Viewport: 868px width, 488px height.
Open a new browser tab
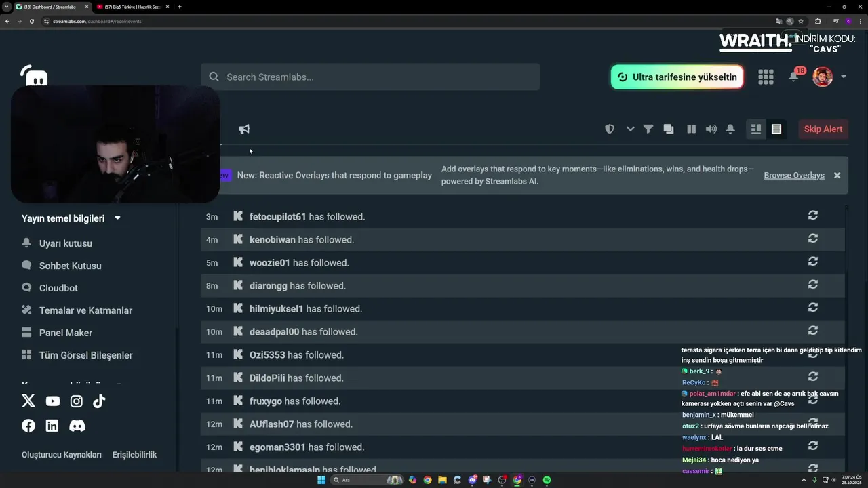coord(180,7)
